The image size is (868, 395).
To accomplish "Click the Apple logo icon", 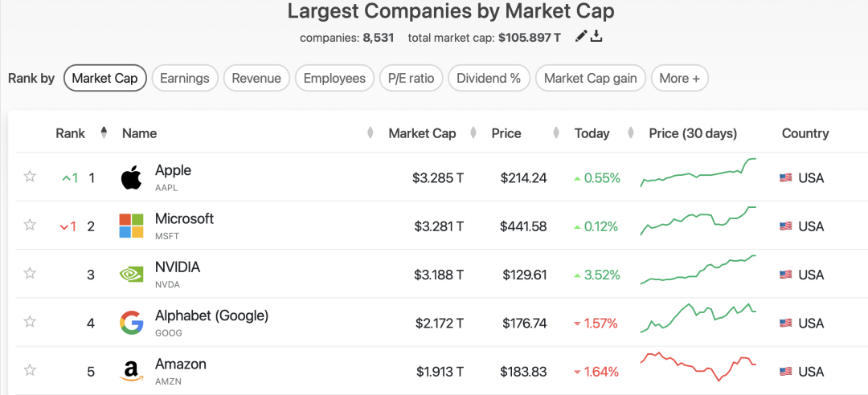I will [131, 177].
